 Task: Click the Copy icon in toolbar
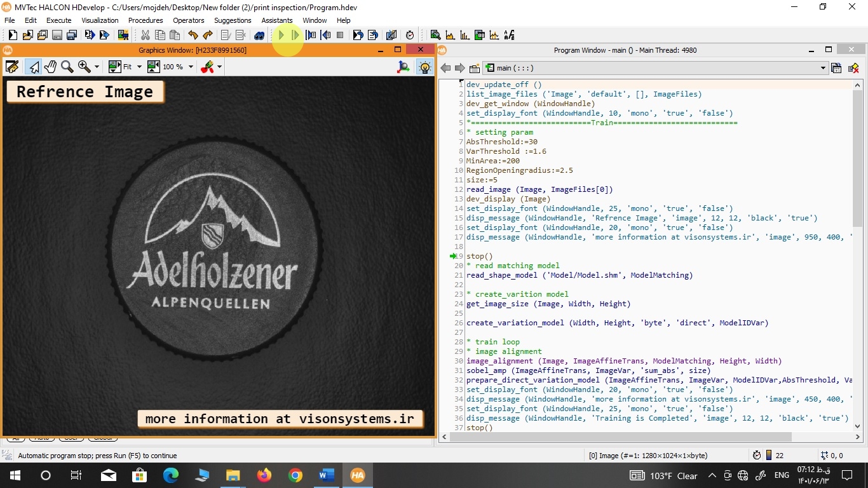(160, 36)
